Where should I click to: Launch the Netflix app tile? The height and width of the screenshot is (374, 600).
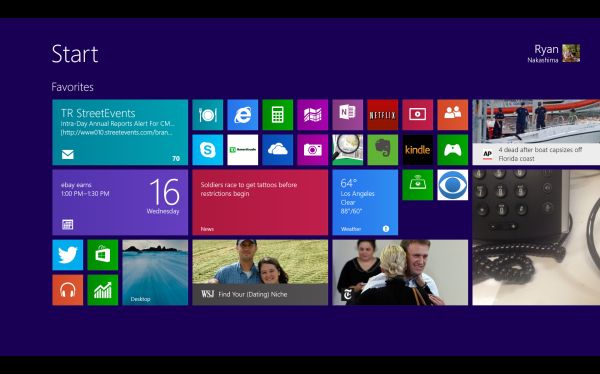tap(383, 115)
